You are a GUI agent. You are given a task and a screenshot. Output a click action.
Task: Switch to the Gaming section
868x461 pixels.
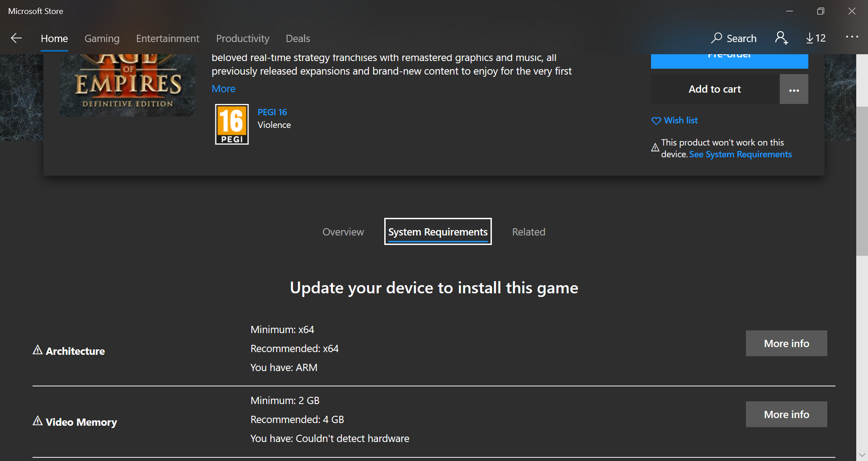click(x=101, y=38)
